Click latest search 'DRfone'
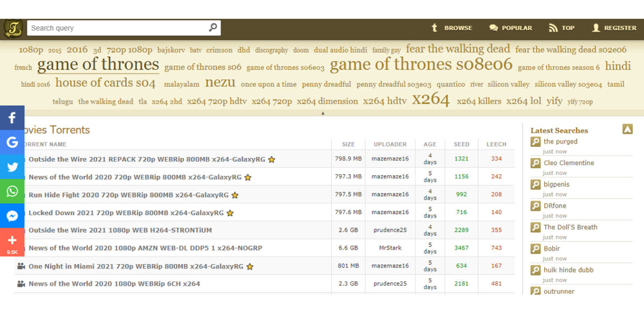The image size is (644, 313). coord(555,206)
